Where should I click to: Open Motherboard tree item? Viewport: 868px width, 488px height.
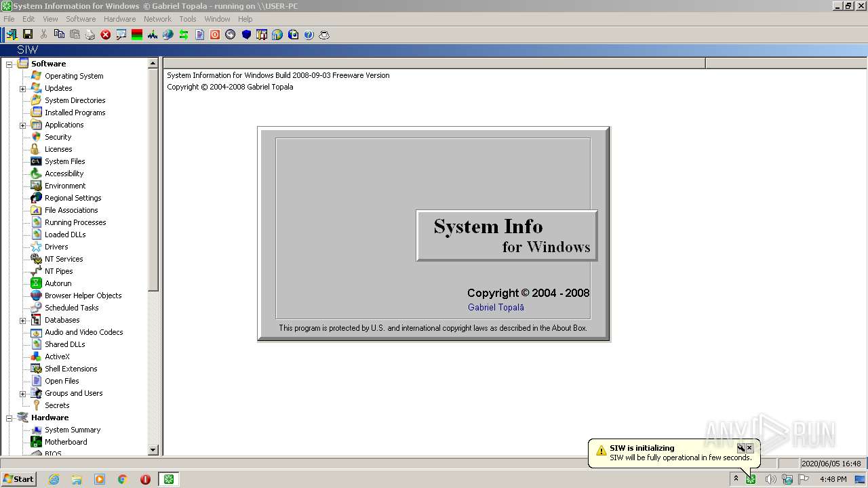[x=66, y=442]
